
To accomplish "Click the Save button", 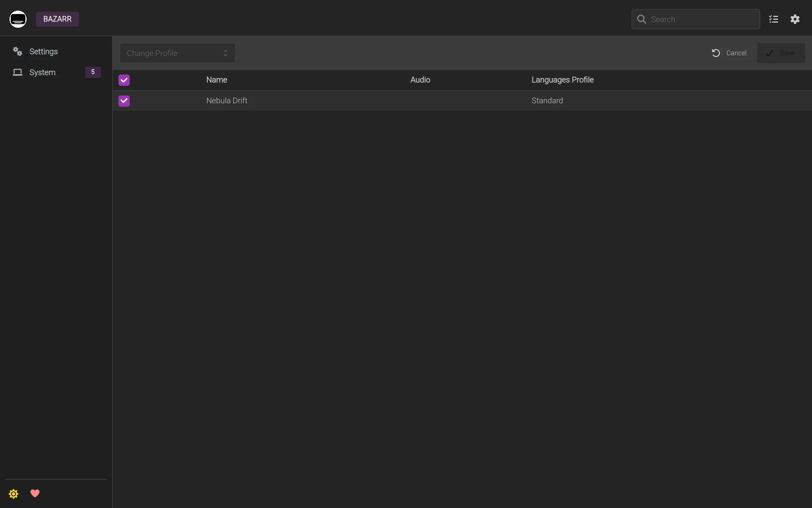I will coord(781,53).
